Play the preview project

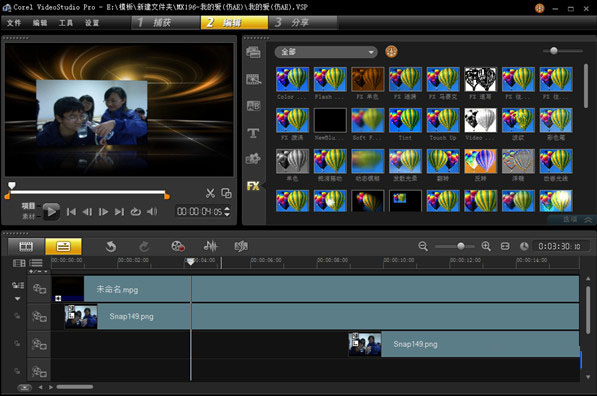click(x=51, y=212)
